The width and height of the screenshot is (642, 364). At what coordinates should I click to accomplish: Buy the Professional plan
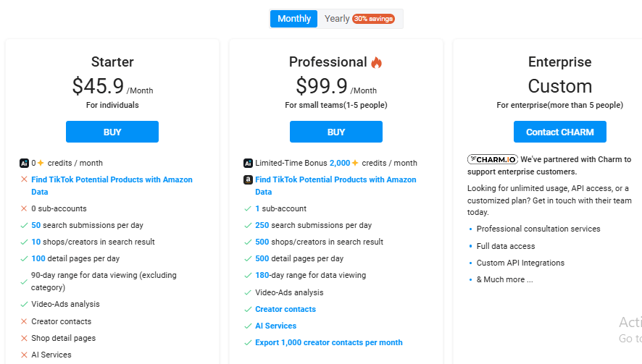click(336, 132)
